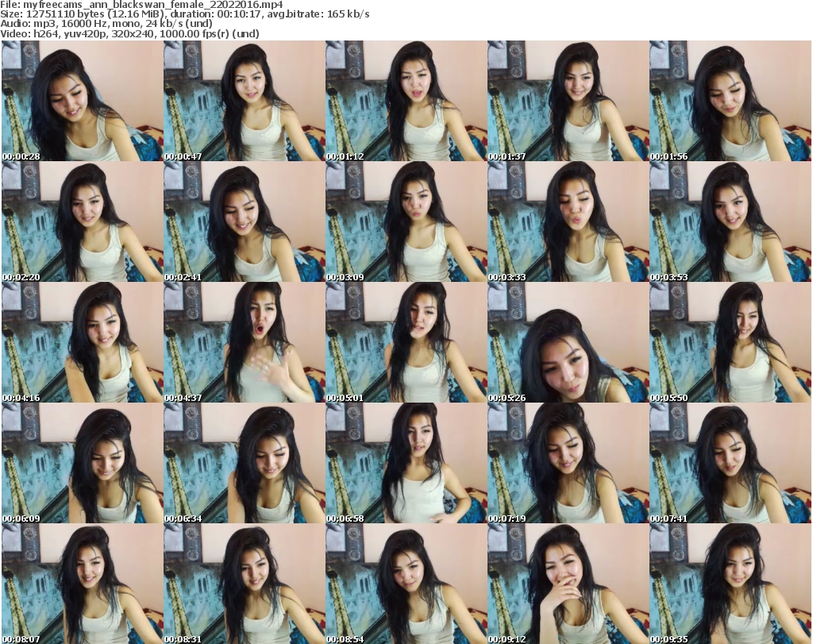Select the frame at 00:06:58
This screenshot has width=813, height=644.
tap(406, 463)
